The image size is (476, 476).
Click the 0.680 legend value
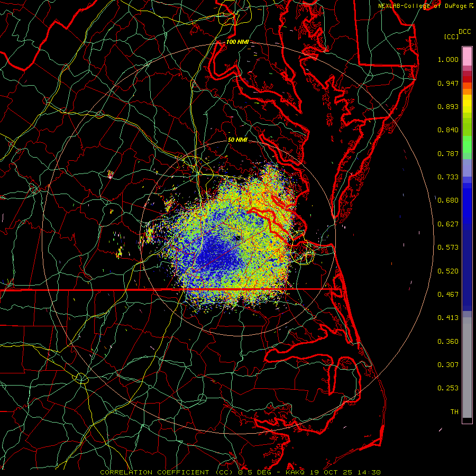click(x=448, y=200)
